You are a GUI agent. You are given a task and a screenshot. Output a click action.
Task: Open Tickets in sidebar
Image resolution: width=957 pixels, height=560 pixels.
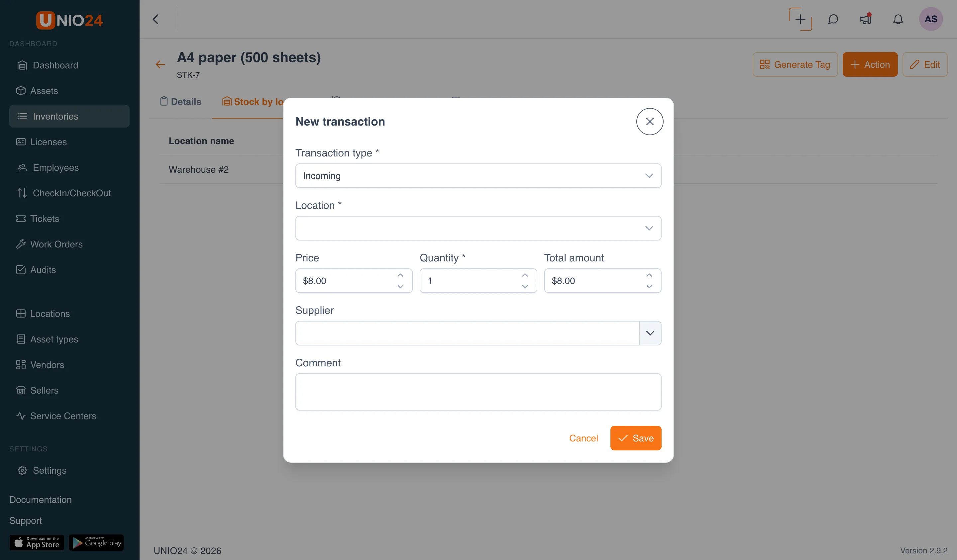(69, 218)
